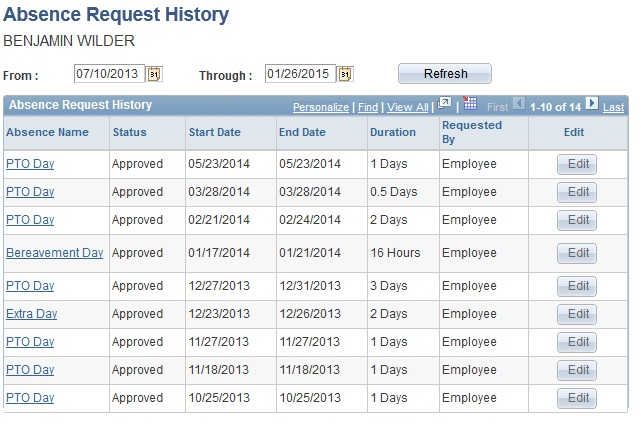Click in the From date field
641x425 pixels.
108,74
